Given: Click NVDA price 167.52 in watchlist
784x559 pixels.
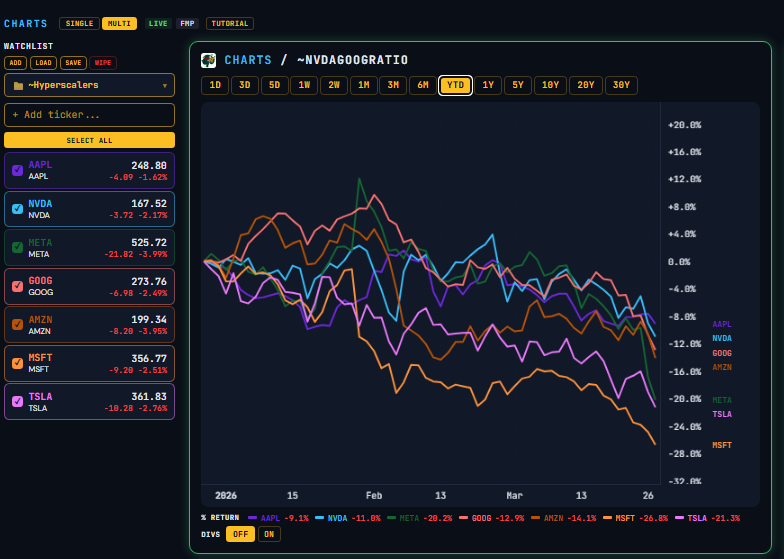Looking at the screenshot, I should (x=149, y=204).
